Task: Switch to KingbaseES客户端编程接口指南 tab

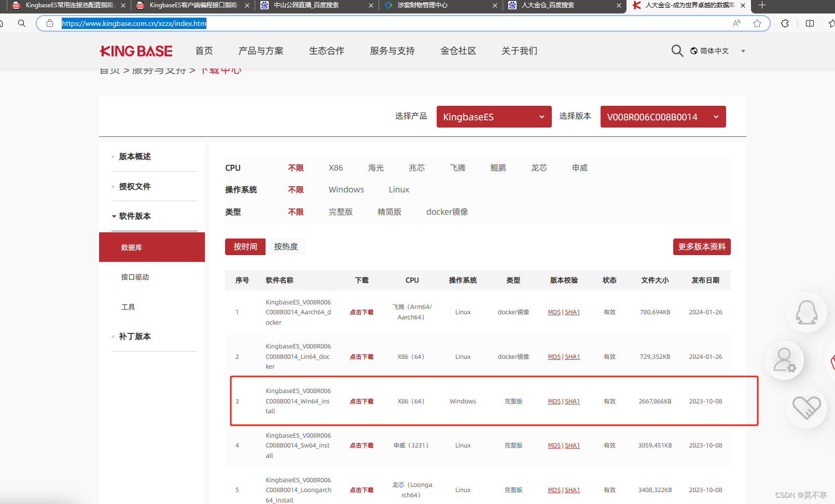Action: [192, 5]
